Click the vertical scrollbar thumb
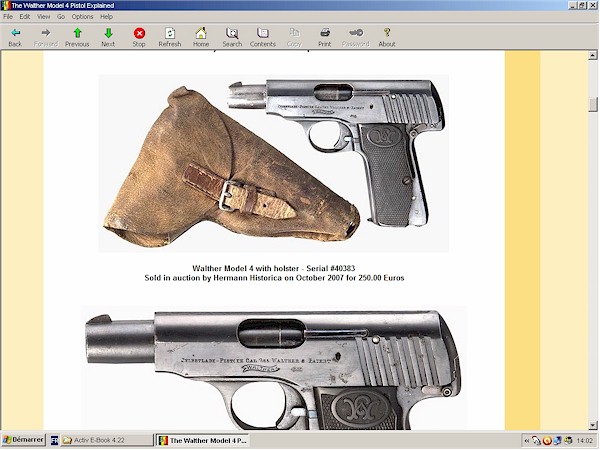Image resolution: width=600 pixels, height=450 pixels. click(593, 105)
